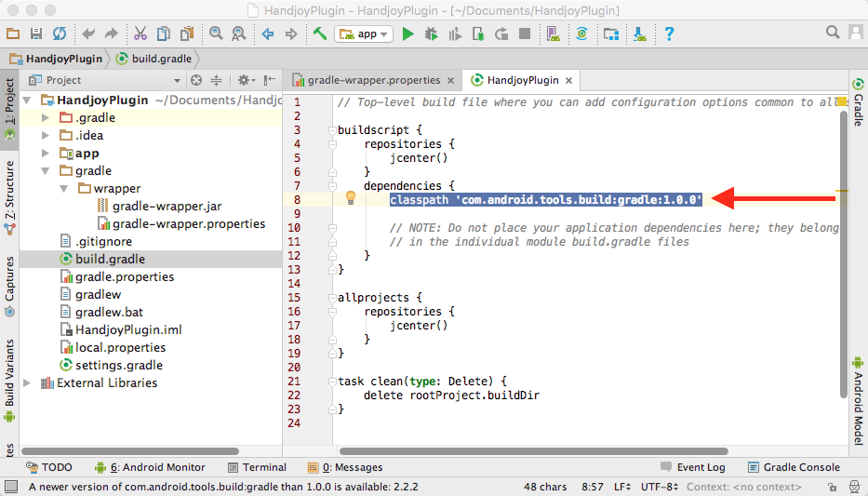The height and width of the screenshot is (496, 868).
Task: Click the Save All floppy disk icon
Action: [x=35, y=34]
